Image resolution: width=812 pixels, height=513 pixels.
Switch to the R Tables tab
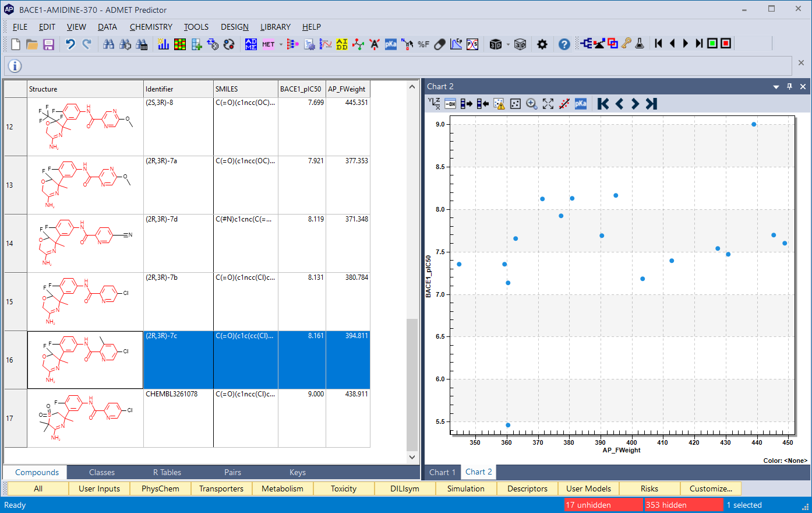click(167, 472)
